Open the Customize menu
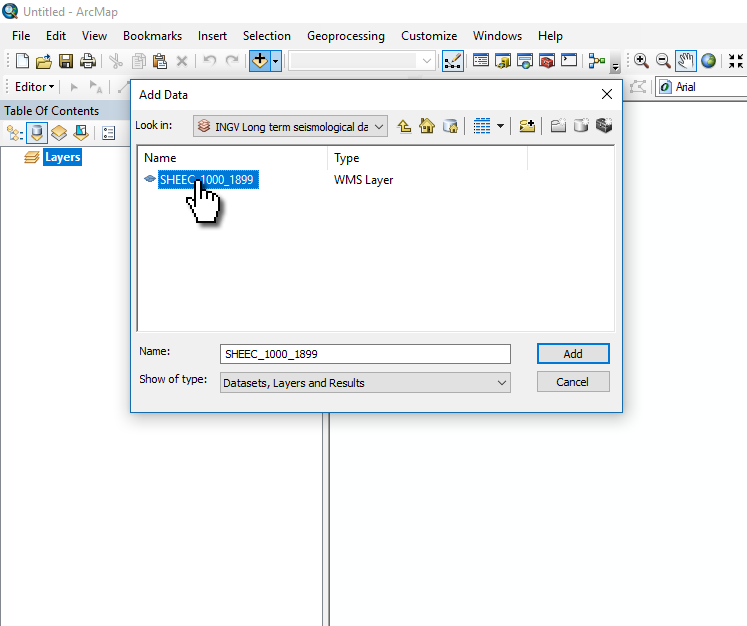 point(429,36)
